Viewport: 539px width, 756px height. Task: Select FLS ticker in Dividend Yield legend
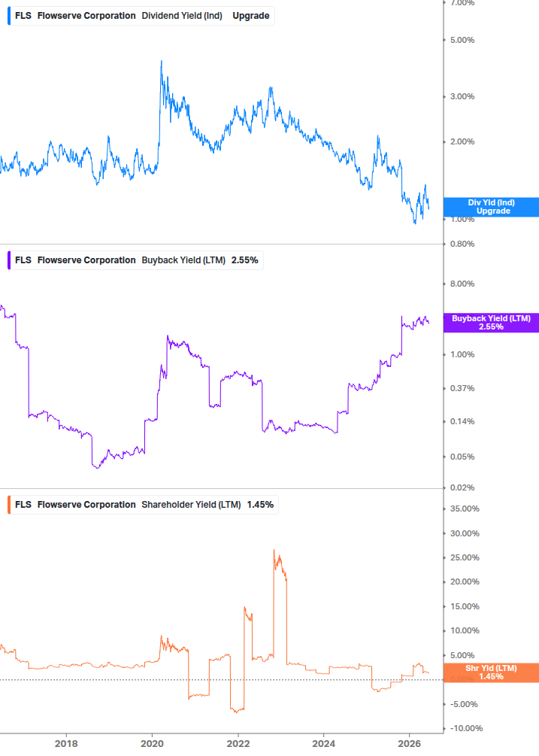(23, 16)
